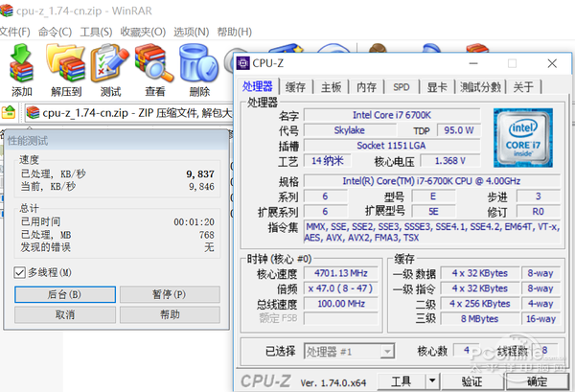The height and width of the screenshot is (392, 575).
Task: Click the 验证 validate button in CPU-Z
Action: [x=471, y=381]
